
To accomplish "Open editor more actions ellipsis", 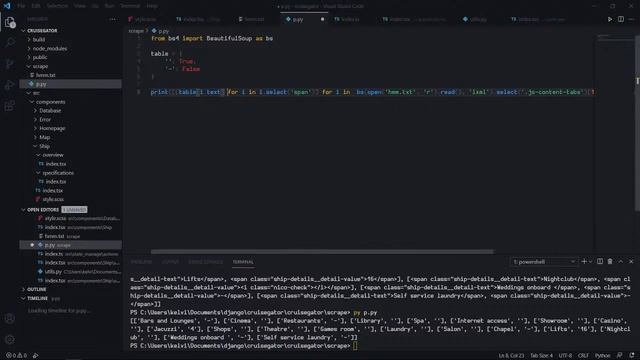I will pos(631,19).
